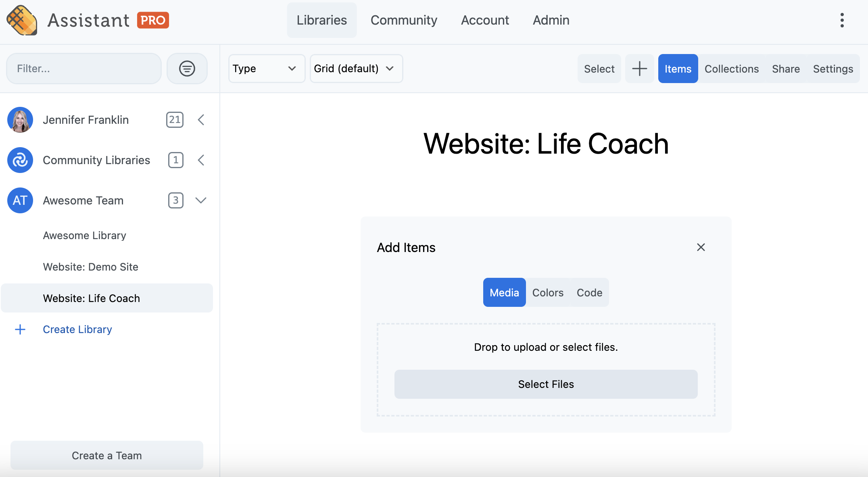Expand Awesome Team libraries
The width and height of the screenshot is (868, 477).
click(x=201, y=200)
